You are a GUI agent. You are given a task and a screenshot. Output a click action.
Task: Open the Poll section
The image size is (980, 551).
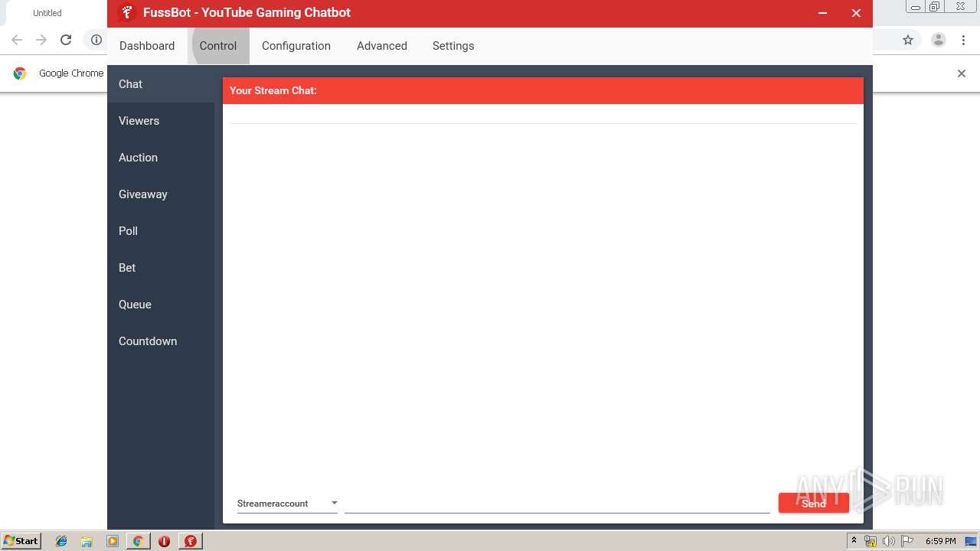(161, 231)
